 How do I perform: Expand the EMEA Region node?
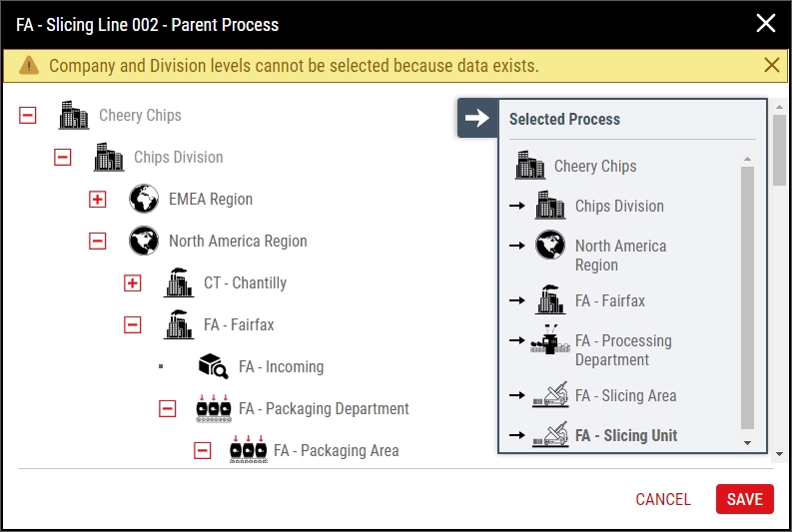[98, 199]
